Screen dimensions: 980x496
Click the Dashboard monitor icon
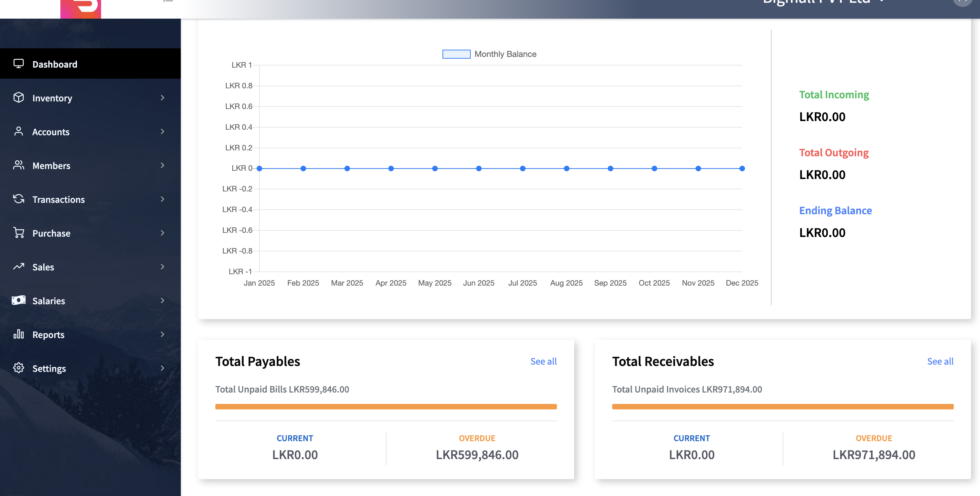(x=18, y=63)
